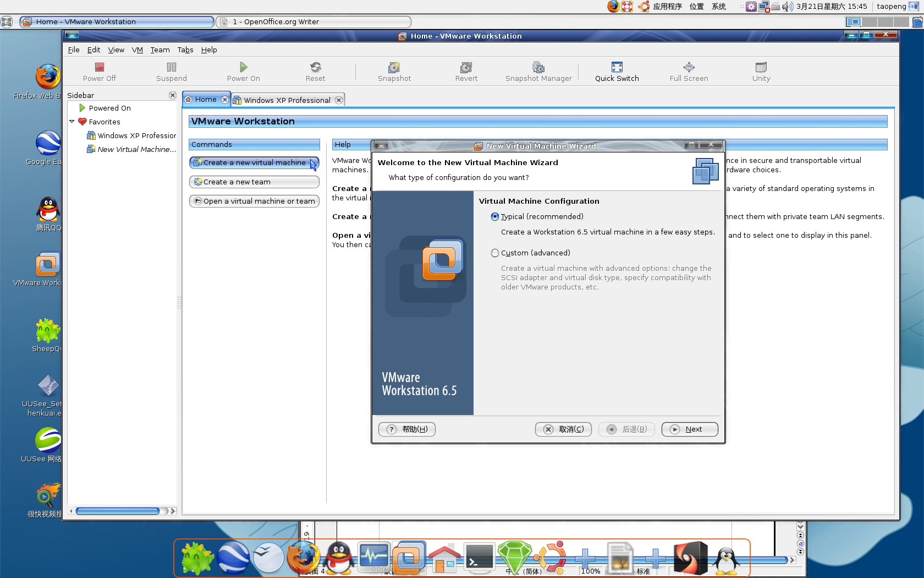This screenshot has height=578, width=924.
Task: Launch the terminal icon in the dock
Action: (x=479, y=557)
